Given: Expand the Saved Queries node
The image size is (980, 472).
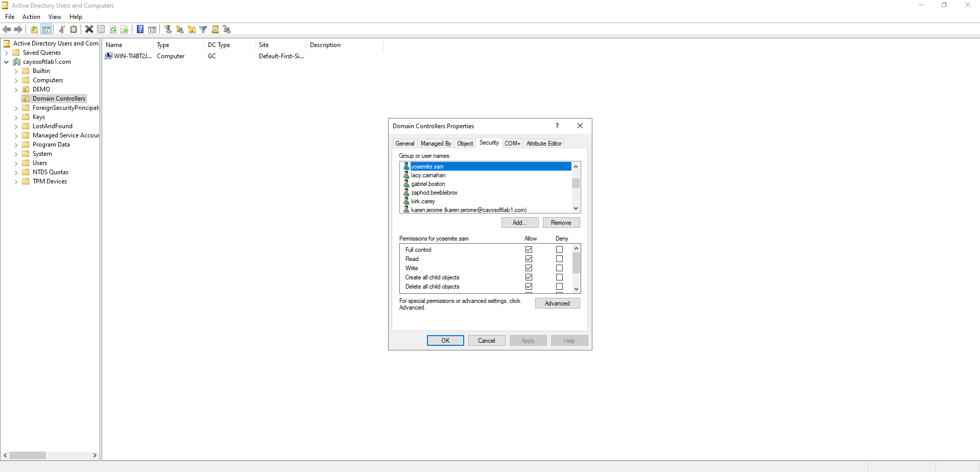Looking at the screenshot, I should tap(6, 53).
